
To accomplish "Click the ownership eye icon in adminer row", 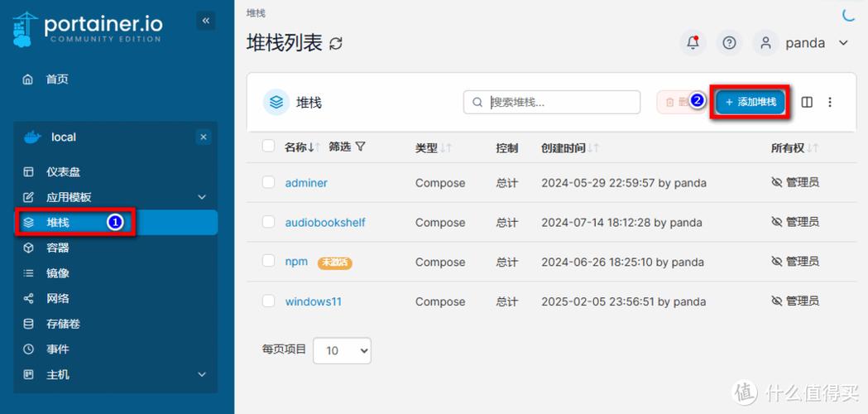I will tap(777, 182).
